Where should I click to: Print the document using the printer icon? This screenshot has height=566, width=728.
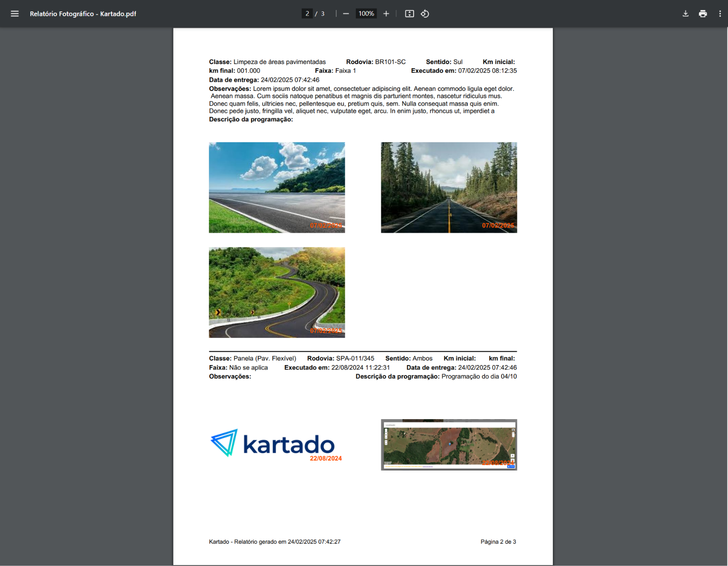tap(703, 14)
